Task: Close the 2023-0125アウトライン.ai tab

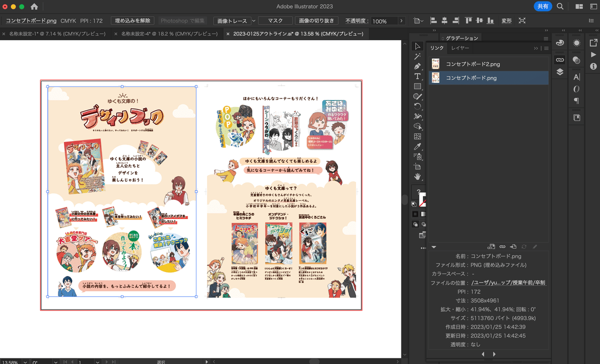Action: (x=228, y=34)
